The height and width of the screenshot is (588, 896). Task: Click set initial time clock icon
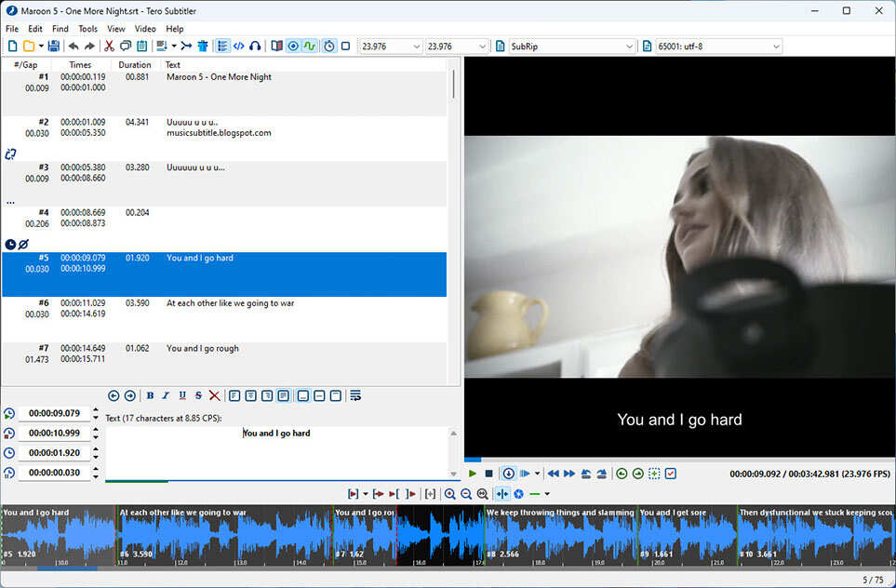9,413
